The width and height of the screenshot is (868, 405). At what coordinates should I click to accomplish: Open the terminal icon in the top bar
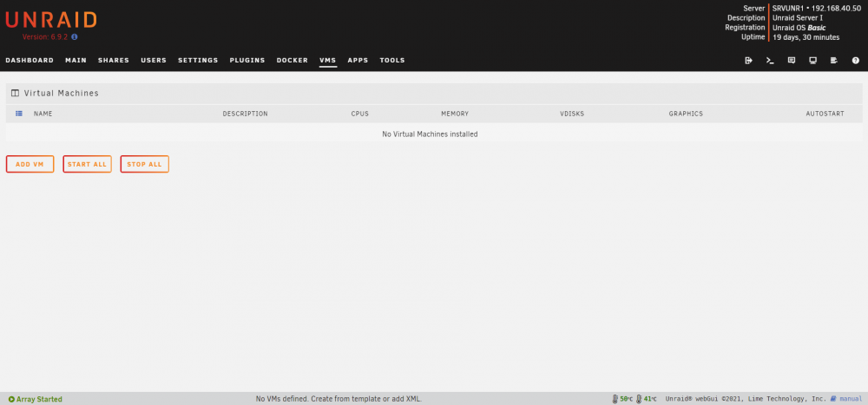770,61
